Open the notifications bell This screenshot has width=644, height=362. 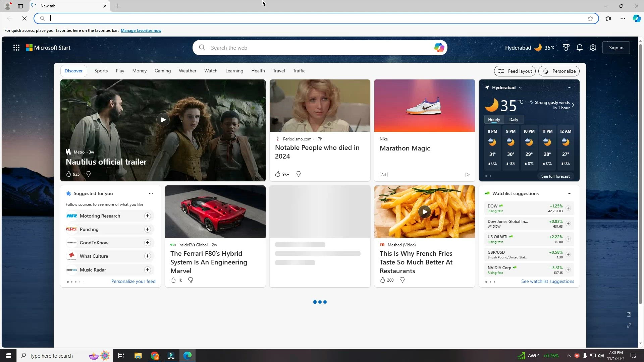(x=580, y=48)
